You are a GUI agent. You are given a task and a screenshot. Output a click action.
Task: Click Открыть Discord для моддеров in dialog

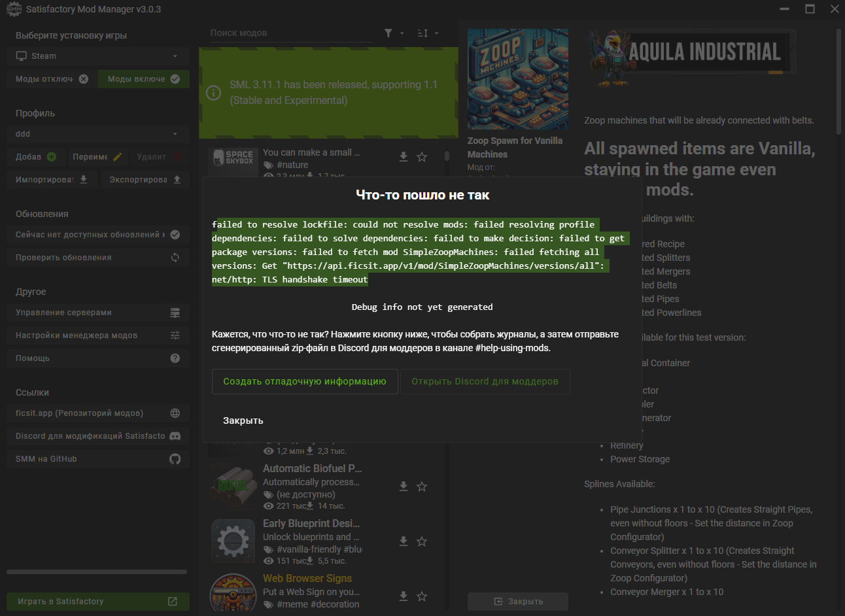(x=485, y=382)
